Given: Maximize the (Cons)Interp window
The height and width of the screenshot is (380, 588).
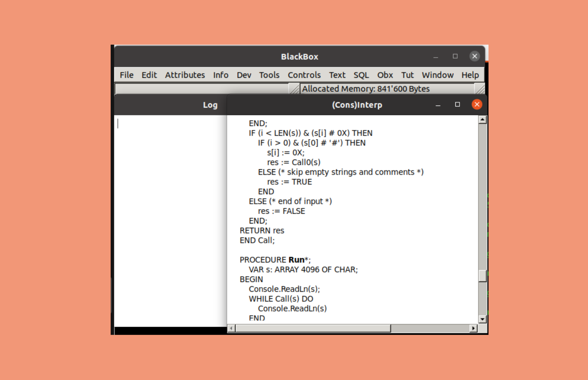Looking at the screenshot, I should pos(457,105).
